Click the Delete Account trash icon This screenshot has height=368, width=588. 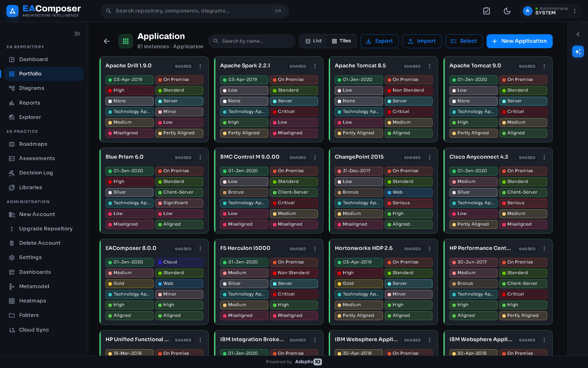coord(12,243)
